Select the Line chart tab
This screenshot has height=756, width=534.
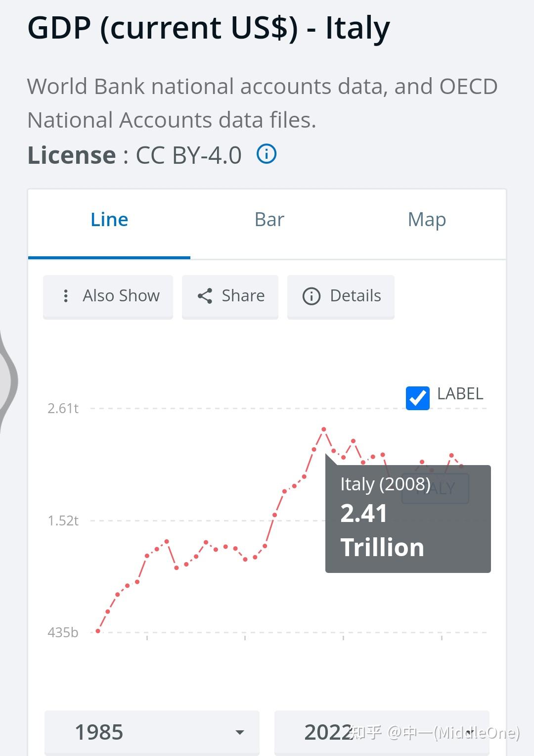point(109,220)
